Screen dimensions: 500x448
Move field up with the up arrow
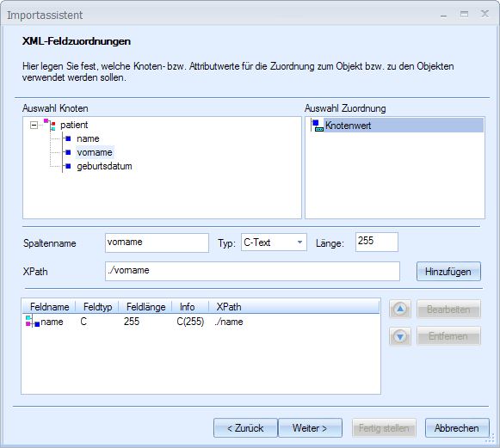click(400, 309)
